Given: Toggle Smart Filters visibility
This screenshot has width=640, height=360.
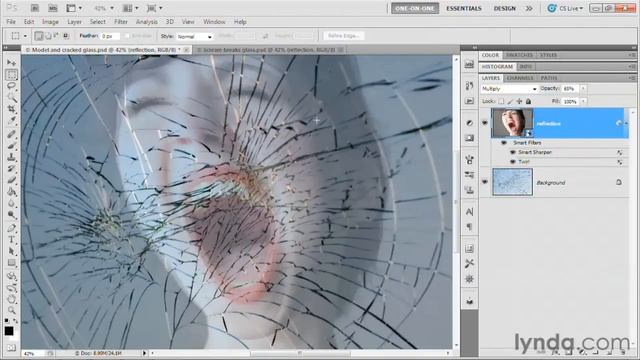Looking at the screenshot, I should (504, 142).
